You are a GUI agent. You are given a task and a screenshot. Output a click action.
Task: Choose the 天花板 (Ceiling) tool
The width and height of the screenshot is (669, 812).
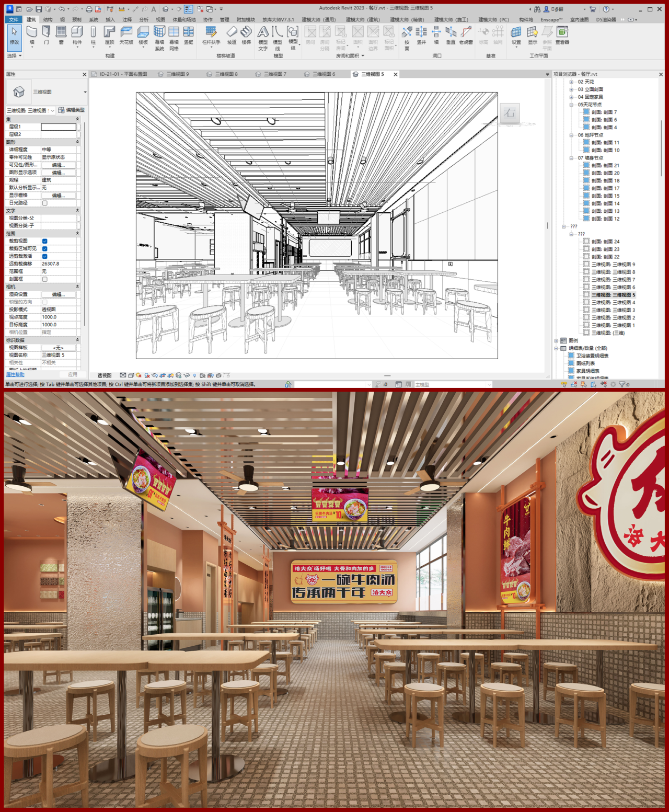(126, 35)
